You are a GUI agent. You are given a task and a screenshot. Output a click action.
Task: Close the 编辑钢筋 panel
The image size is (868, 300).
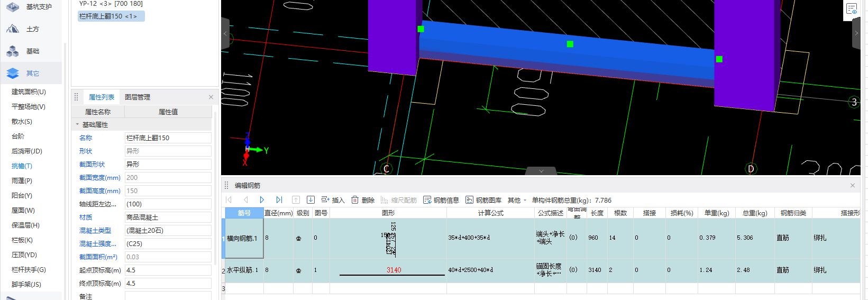[853, 185]
